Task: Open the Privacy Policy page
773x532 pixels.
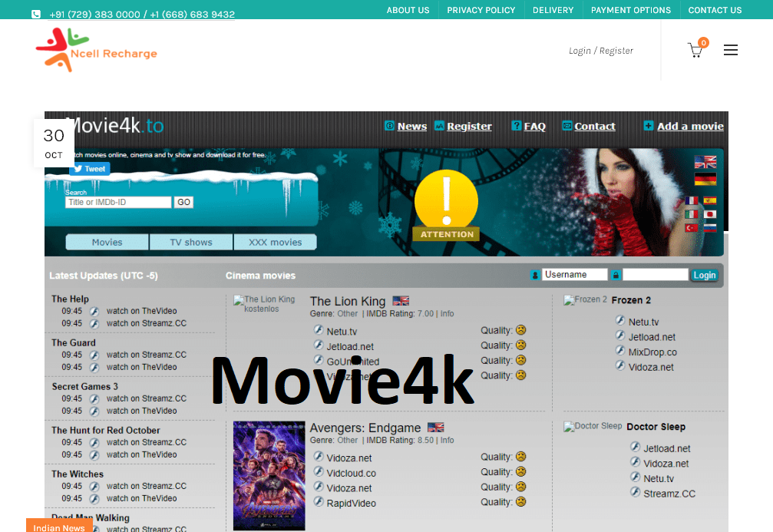Action: (x=481, y=10)
